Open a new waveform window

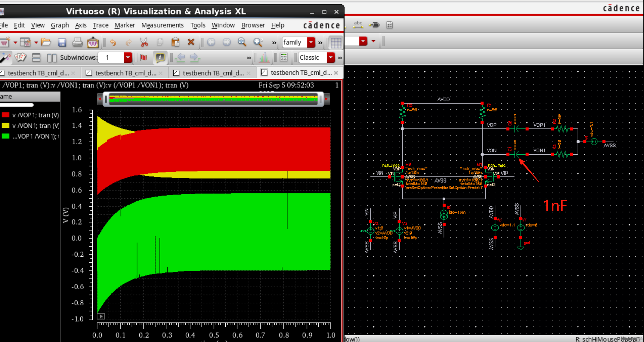click(x=5, y=42)
